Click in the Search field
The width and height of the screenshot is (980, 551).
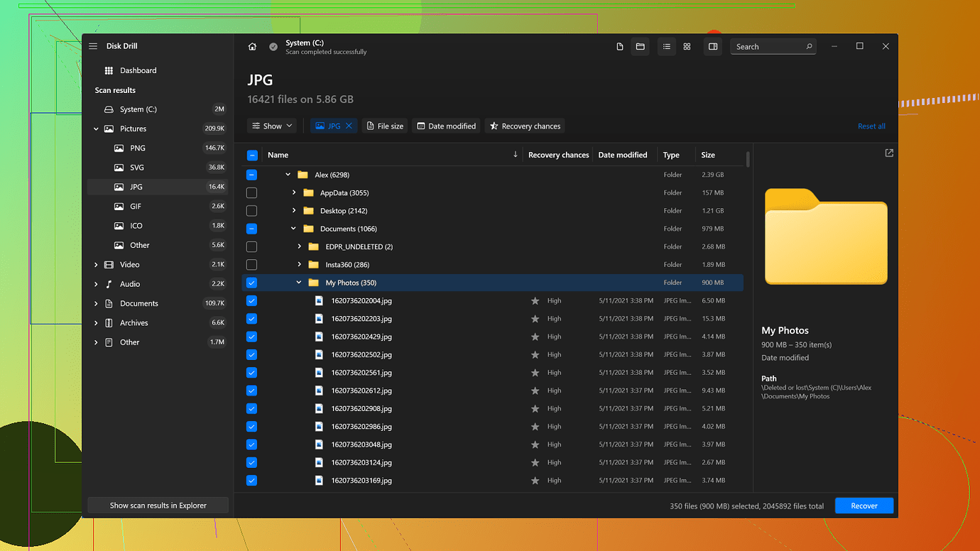click(x=767, y=47)
